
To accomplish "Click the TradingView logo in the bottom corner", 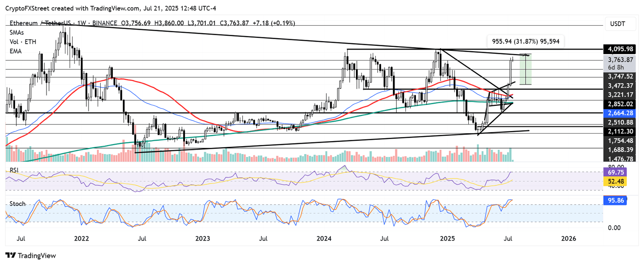I will point(30,255).
